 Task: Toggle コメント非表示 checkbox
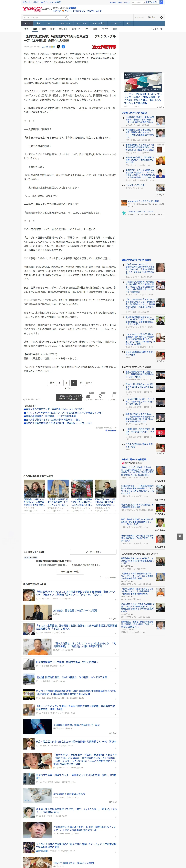point(102,578)
